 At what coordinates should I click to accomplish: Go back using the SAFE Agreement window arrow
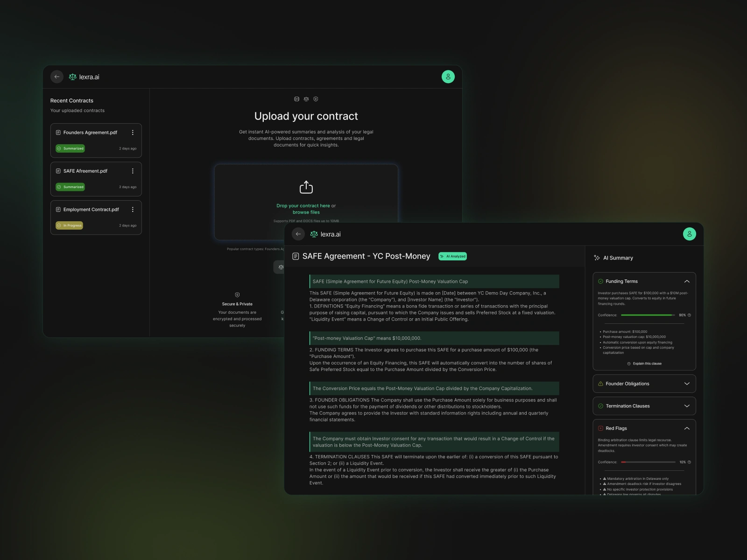coord(298,234)
